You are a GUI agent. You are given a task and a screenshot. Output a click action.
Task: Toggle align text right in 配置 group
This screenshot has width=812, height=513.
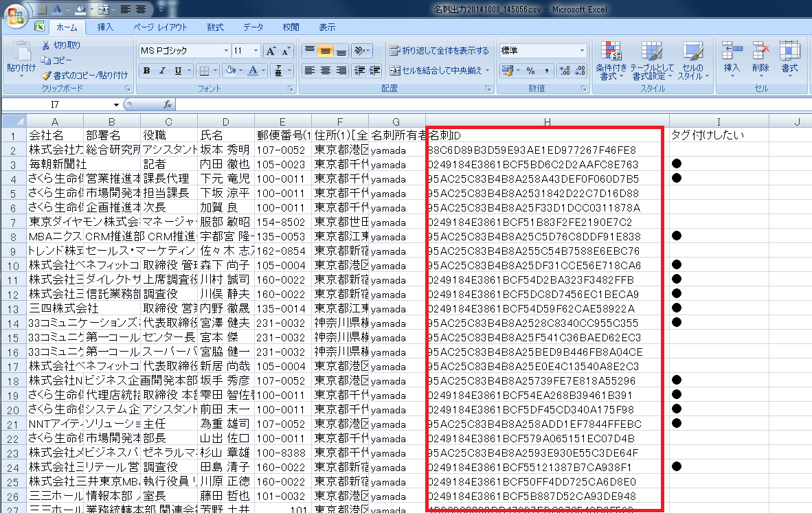(341, 71)
